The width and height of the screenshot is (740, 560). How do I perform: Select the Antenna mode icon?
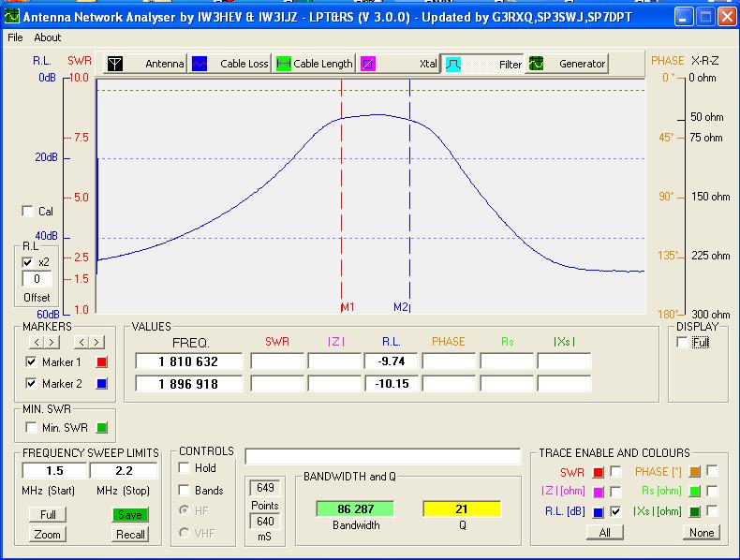115,64
